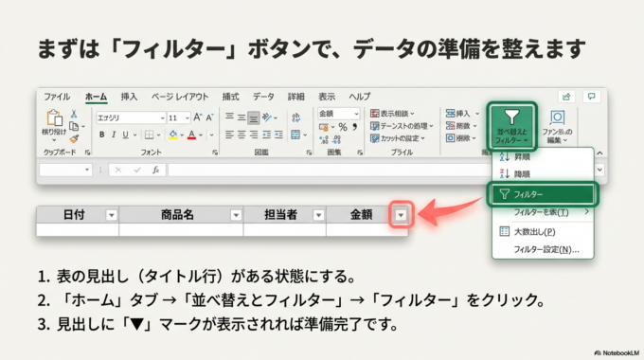Collapse the ribbon with the up chevron
Screen dimensions: 644x360
pos(599,153)
